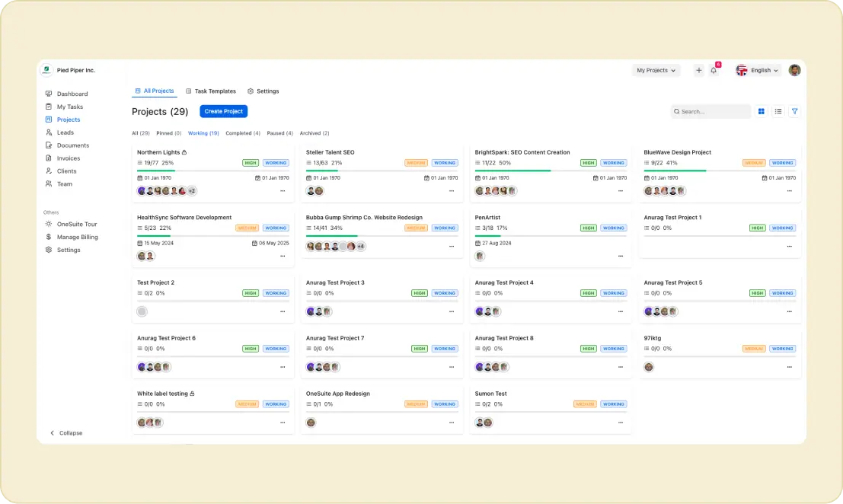This screenshot has width=843, height=504.
Task: Click the 14/41 34% task count
Action: [324, 228]
